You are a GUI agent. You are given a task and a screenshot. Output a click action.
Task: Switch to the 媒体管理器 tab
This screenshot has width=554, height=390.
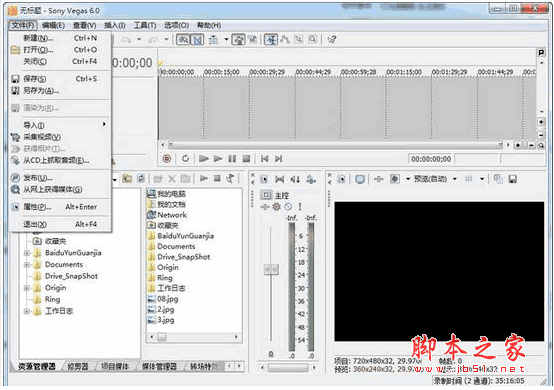click(159, 367)
